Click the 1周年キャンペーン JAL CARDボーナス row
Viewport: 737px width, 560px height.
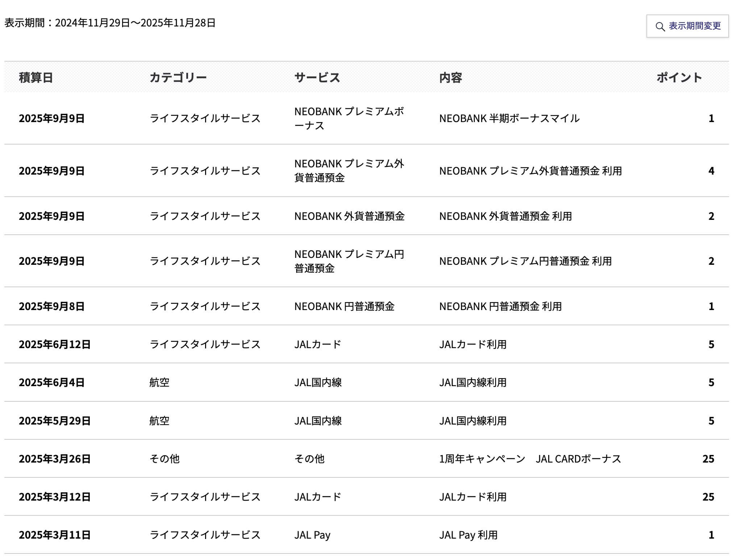click(531, 459)
